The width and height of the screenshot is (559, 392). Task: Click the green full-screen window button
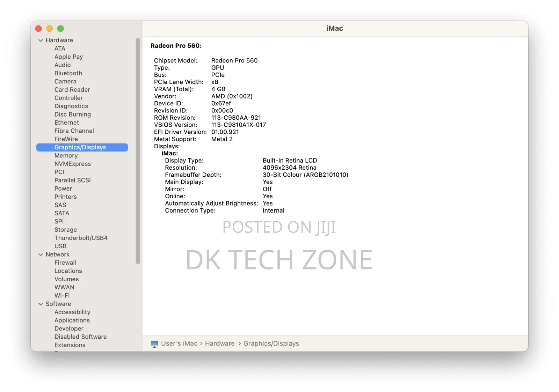60,29
